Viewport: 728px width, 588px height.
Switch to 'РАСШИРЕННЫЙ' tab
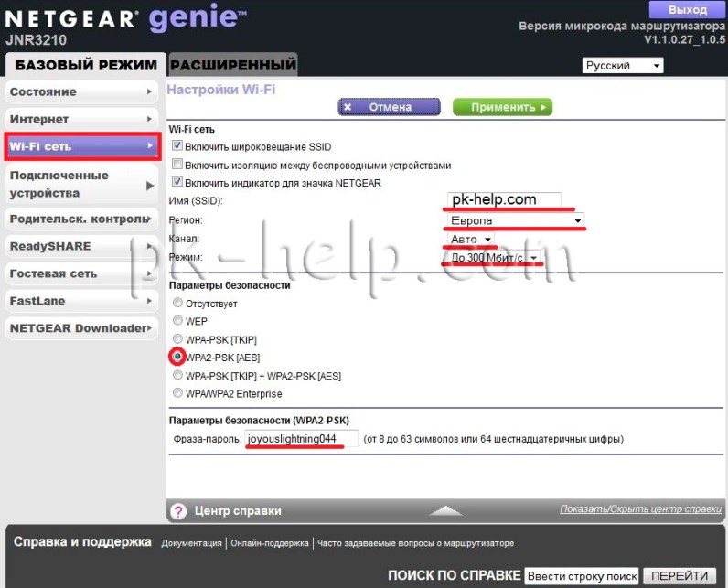(233, 65)
